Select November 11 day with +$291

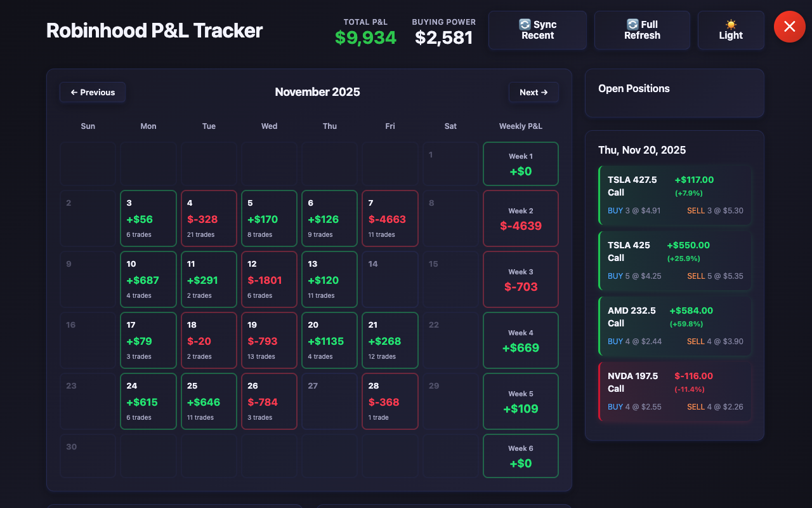click(x=209, y=279)
